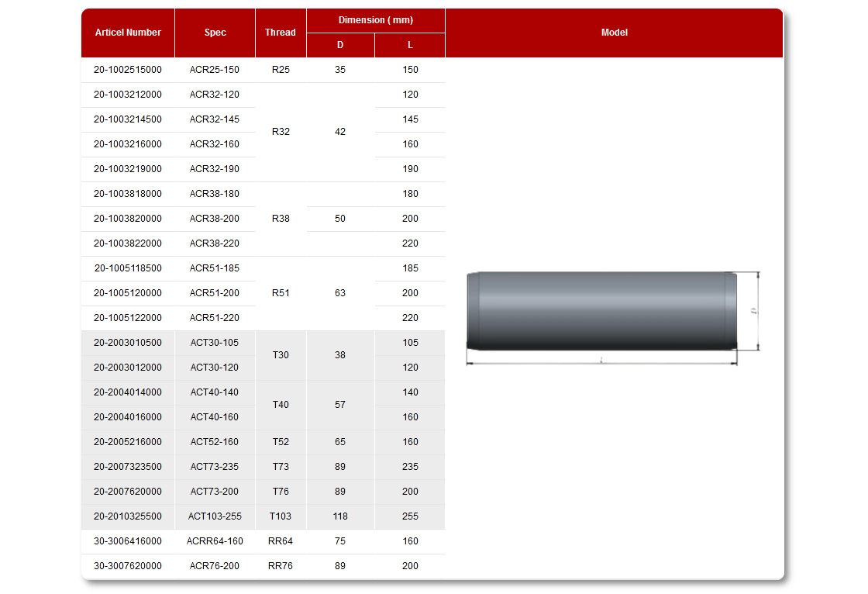This screenshot has height=594, width=868.
Task: Select article number 20-1003216000
Action: pyautogui.click(x=128, y=144)
